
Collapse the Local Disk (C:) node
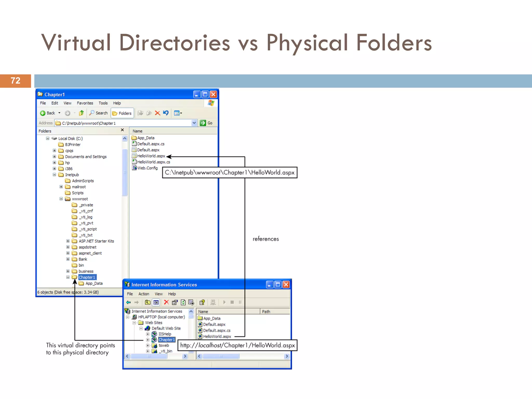point(48,138)
